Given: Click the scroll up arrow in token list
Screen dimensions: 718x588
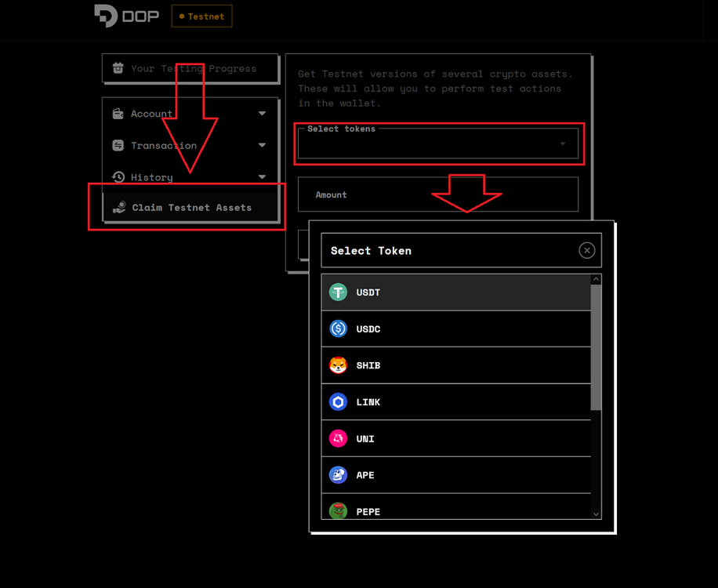Looking at the screenshot, I should (x=596, y=280).
